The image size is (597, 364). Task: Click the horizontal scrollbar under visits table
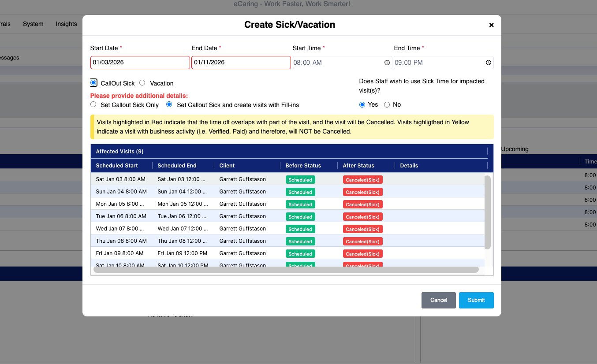click(286, 269)
